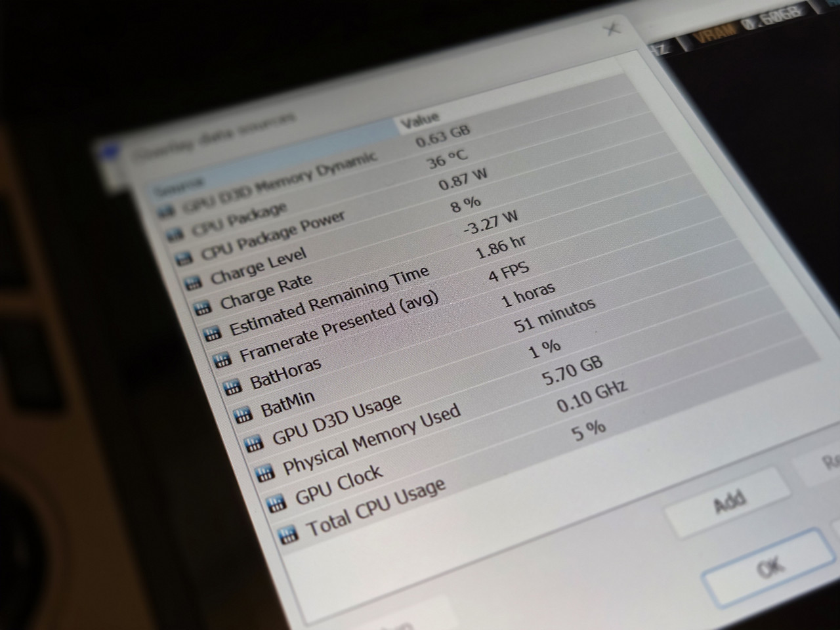Viewport: 840px width, 630px height.
Task: Click the GPU D3D Memory Dynamic row icon
Action: (x=167, y=211)
